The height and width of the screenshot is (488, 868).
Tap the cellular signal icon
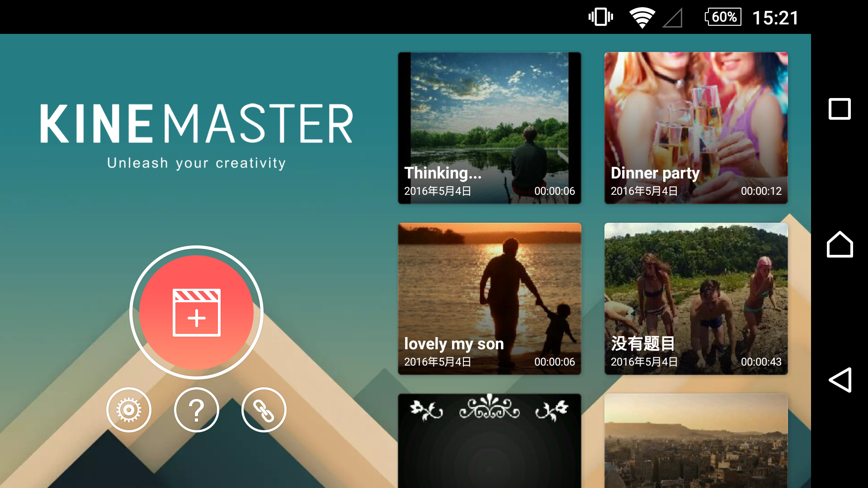coord(672,18)
